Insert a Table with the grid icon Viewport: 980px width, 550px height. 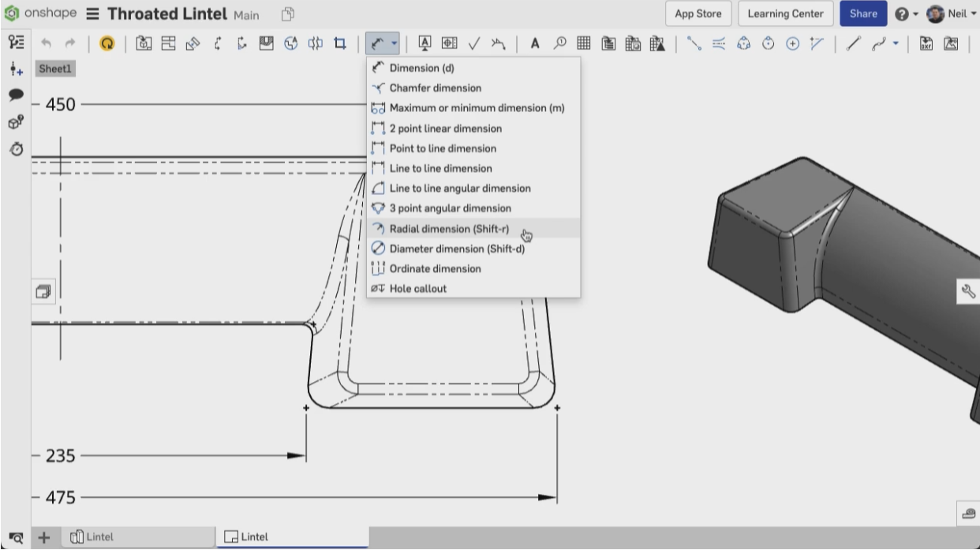tap(584, 43)
